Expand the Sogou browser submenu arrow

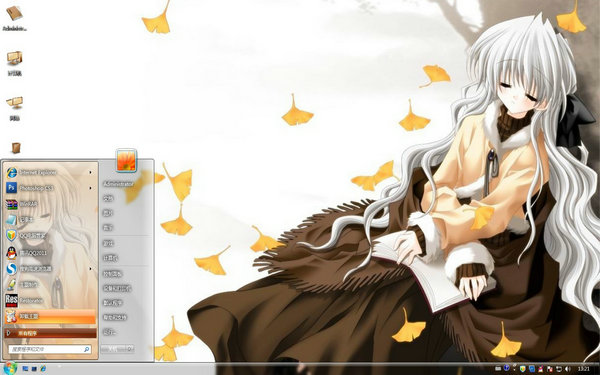pyautogui.click(x=91, y=269)
